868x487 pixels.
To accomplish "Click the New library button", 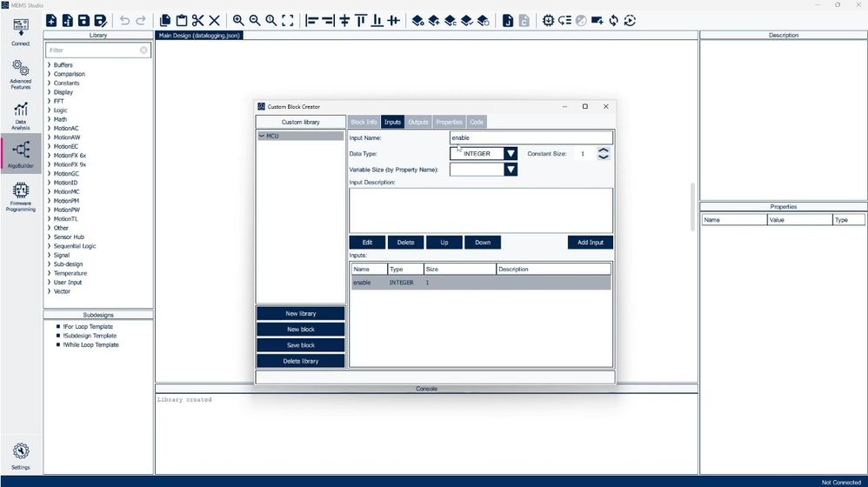I will coord(301,313).
